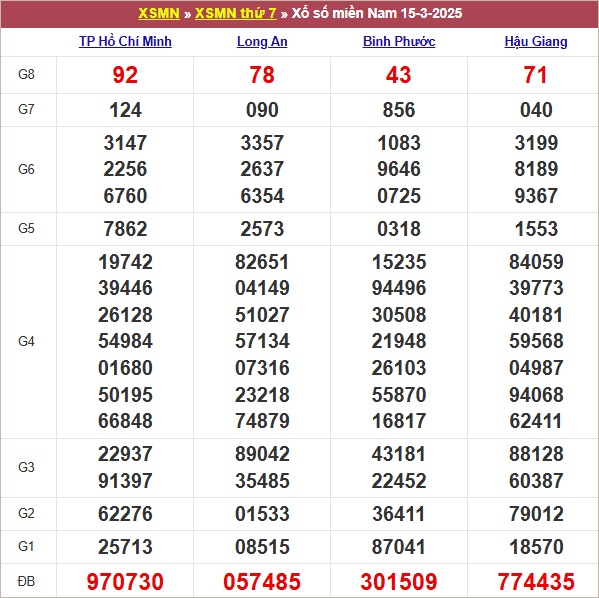Select the G4 number 59568
This screenshot has height=598, width=599.
pyautogui.click(x=536, y=341)
